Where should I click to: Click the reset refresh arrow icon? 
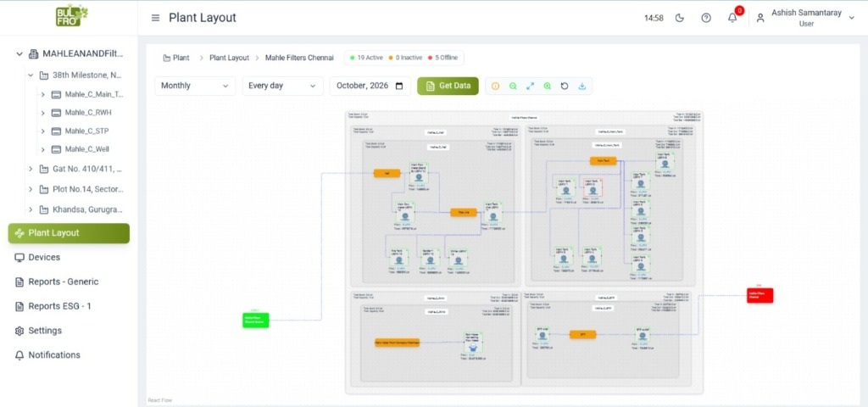[x=564, y=86]
